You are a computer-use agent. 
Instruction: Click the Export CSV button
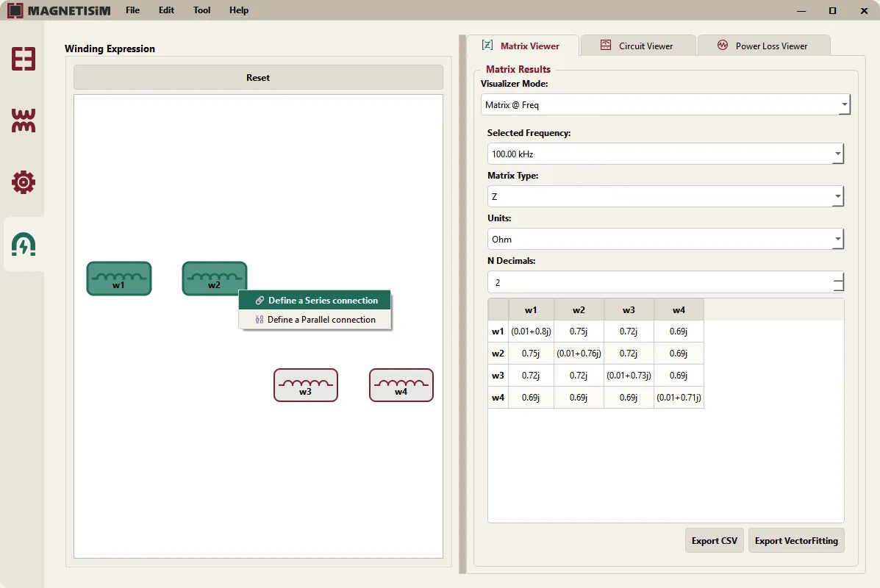pyautogui.click(x=715, y=540)
